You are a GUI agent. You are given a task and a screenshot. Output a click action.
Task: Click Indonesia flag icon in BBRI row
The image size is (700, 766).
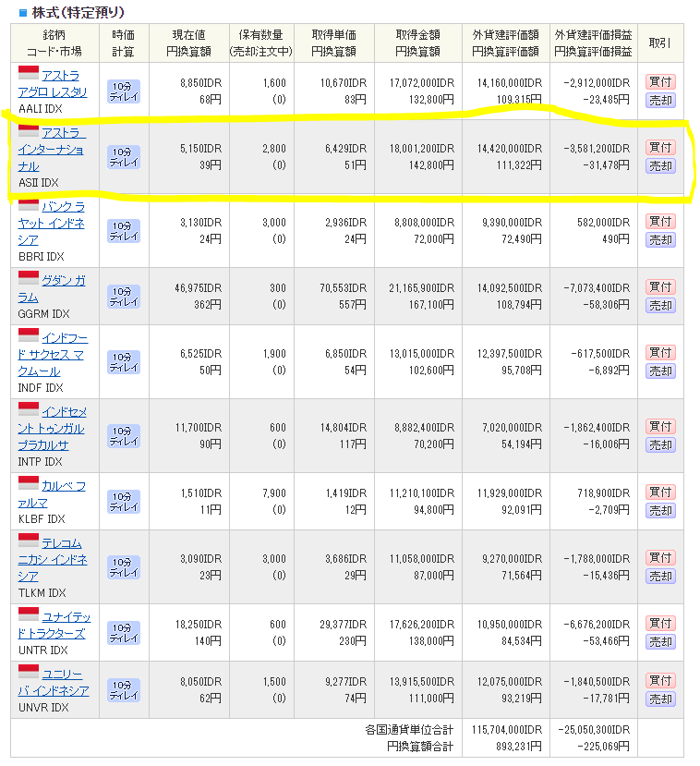[29, 205]
